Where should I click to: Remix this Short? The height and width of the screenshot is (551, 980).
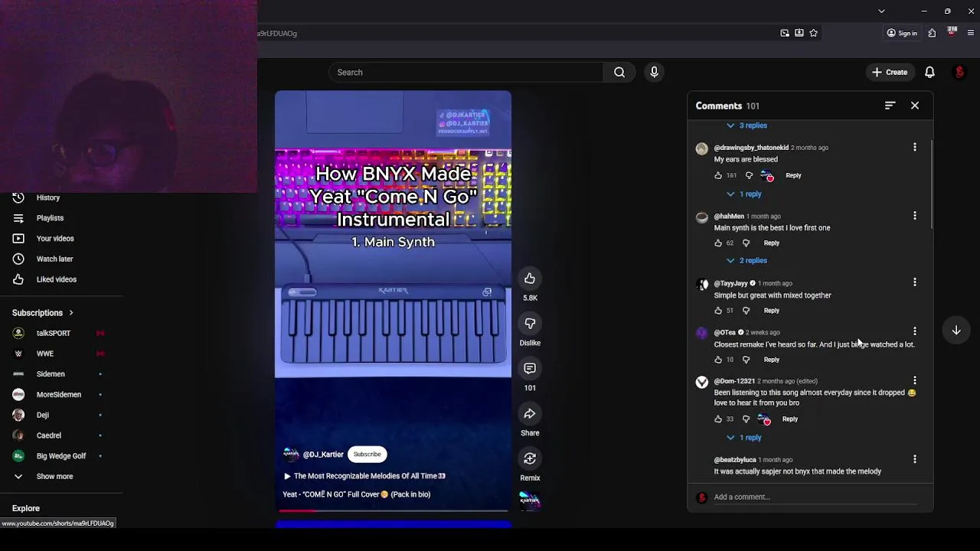point(530,458)
